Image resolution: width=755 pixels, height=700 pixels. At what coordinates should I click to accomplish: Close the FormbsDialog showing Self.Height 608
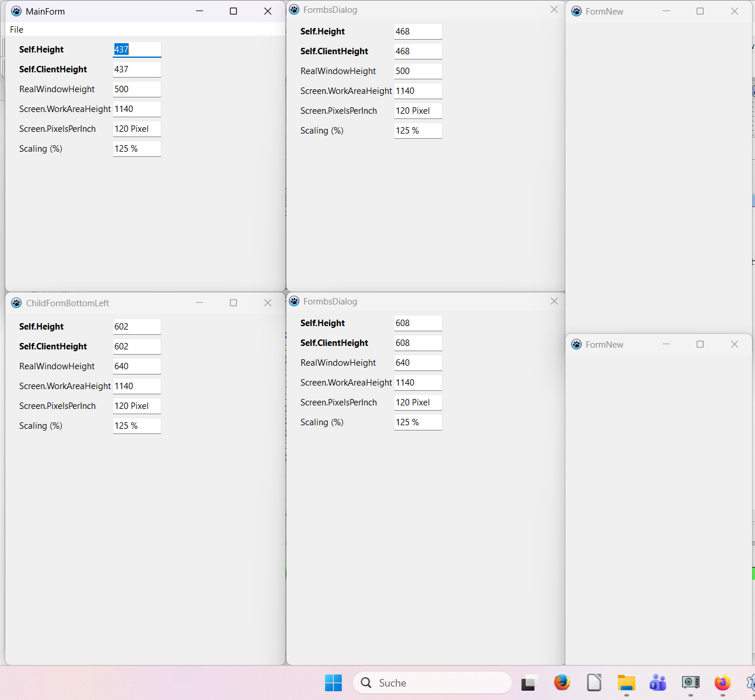point(554,301)
